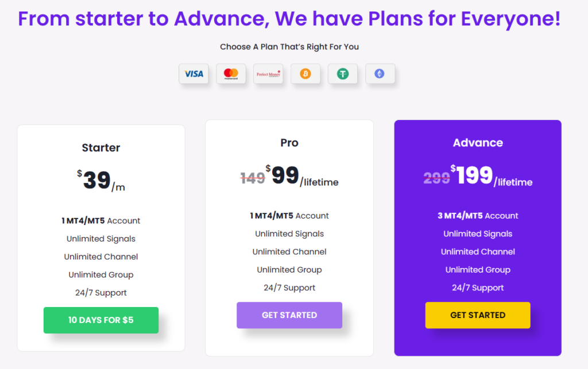Click the Bitcoin payment icon
The width and height of the screenshot is (588, 369).
click(305, 74)
